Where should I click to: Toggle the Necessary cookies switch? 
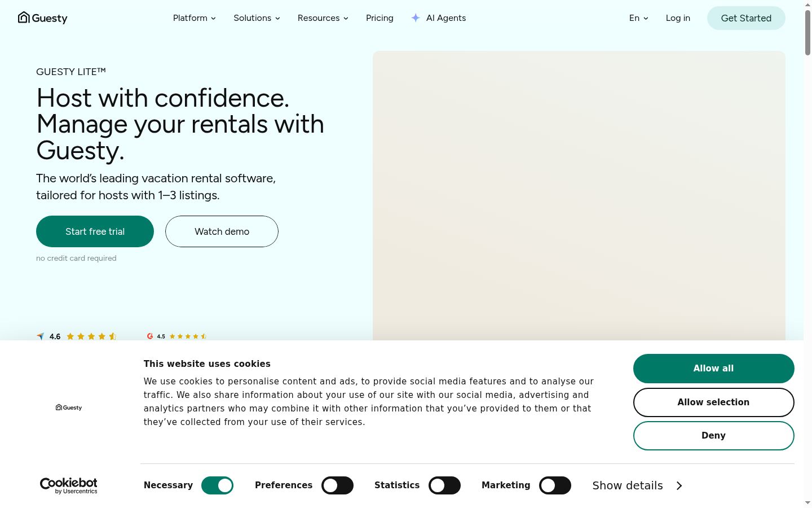218,485
